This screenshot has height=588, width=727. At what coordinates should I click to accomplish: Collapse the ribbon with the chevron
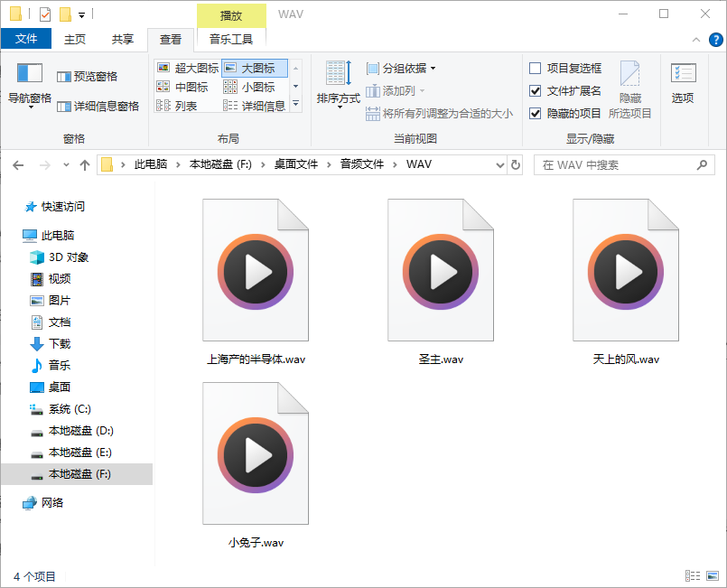(696, 40)
